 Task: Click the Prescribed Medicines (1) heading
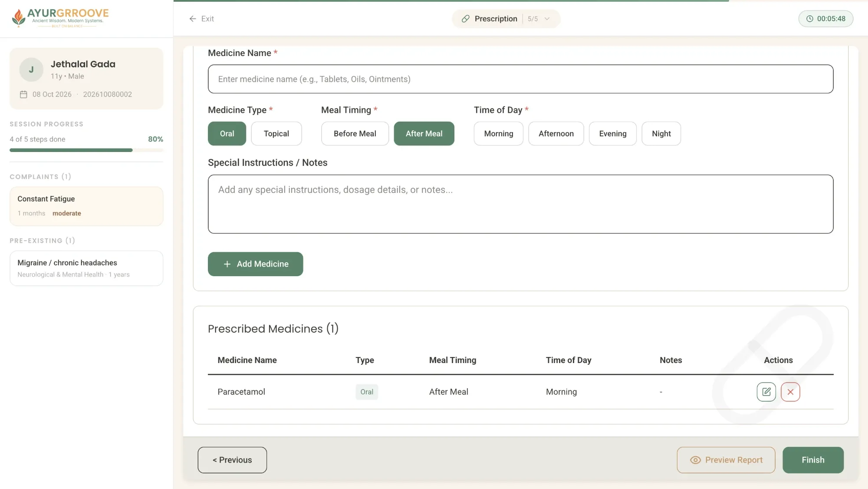point(273,329)
